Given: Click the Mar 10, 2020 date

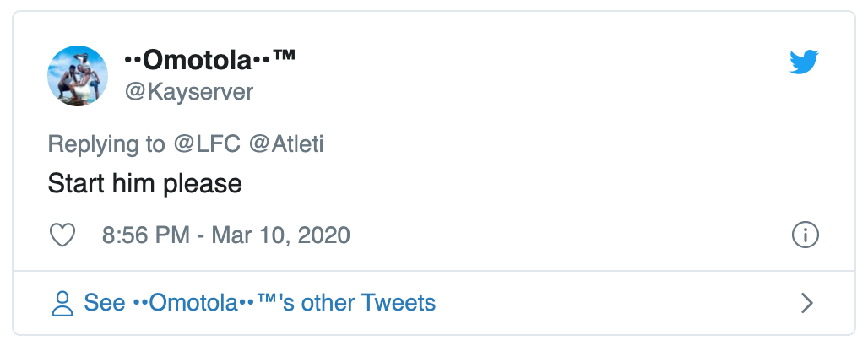Looking at the screenshot, I should 280,235.
